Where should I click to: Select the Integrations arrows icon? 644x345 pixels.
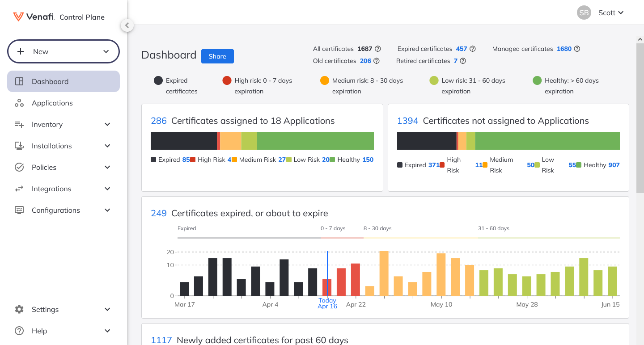click(19, 189)
